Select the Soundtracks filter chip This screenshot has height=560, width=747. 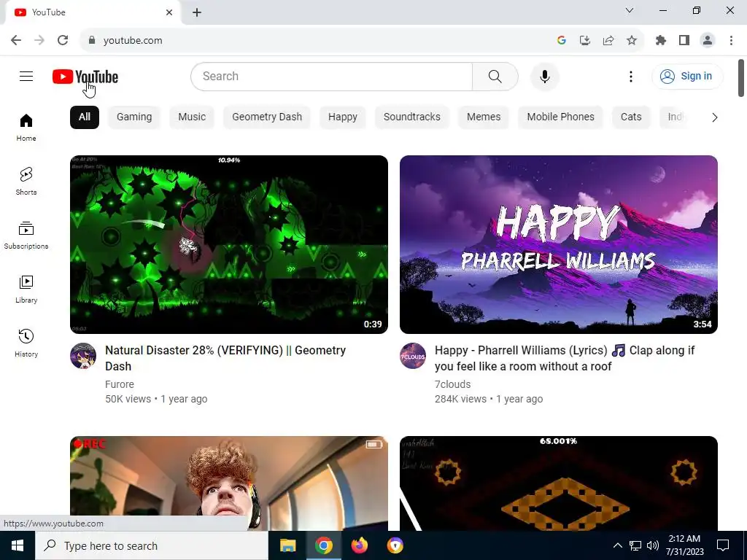412,117
